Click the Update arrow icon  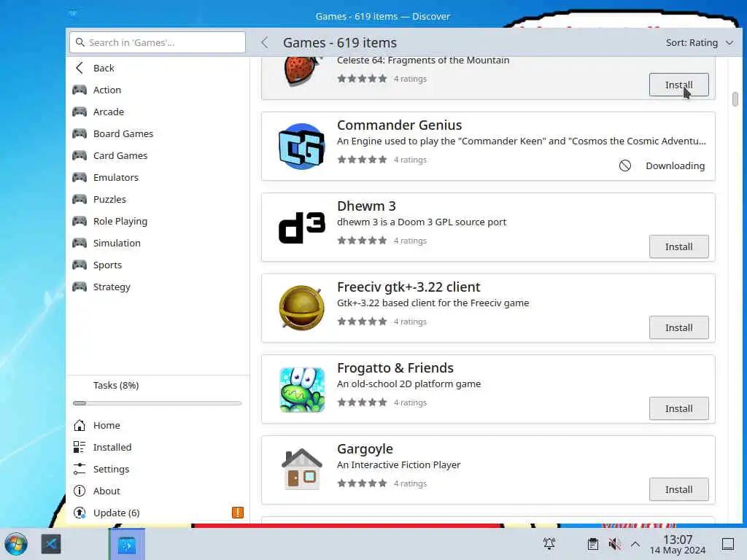pos(80,513)
